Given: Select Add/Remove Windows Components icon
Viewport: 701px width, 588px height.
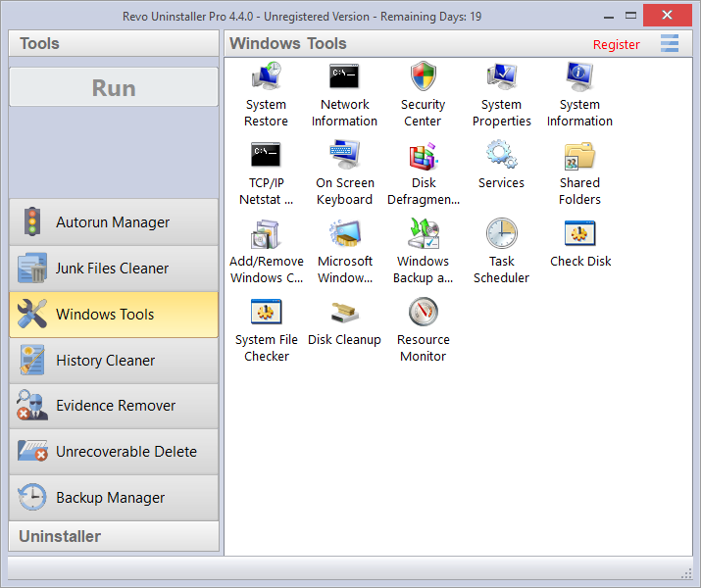Looking at the screenshot, I should click(266, 233).
